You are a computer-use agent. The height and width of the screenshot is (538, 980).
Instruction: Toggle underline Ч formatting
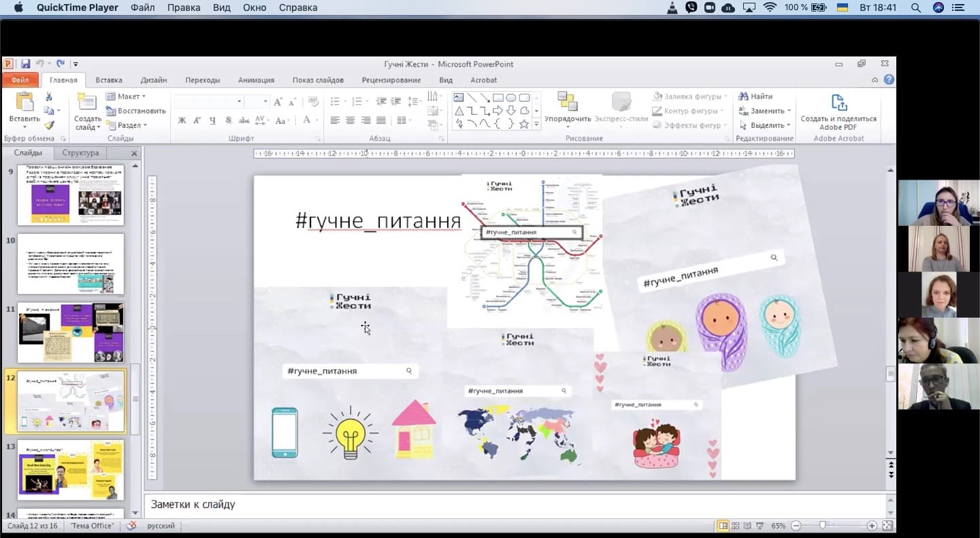[213, 120]
